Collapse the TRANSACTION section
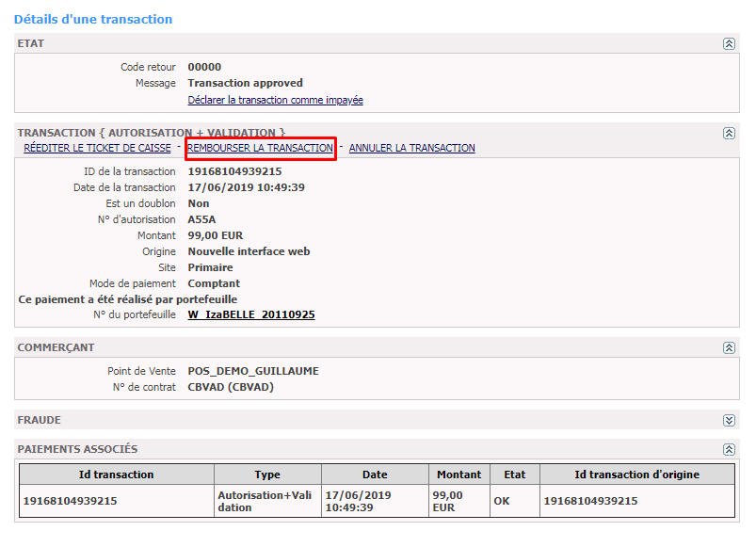Screen dimensions: 756x547 [x=729, y=133]
